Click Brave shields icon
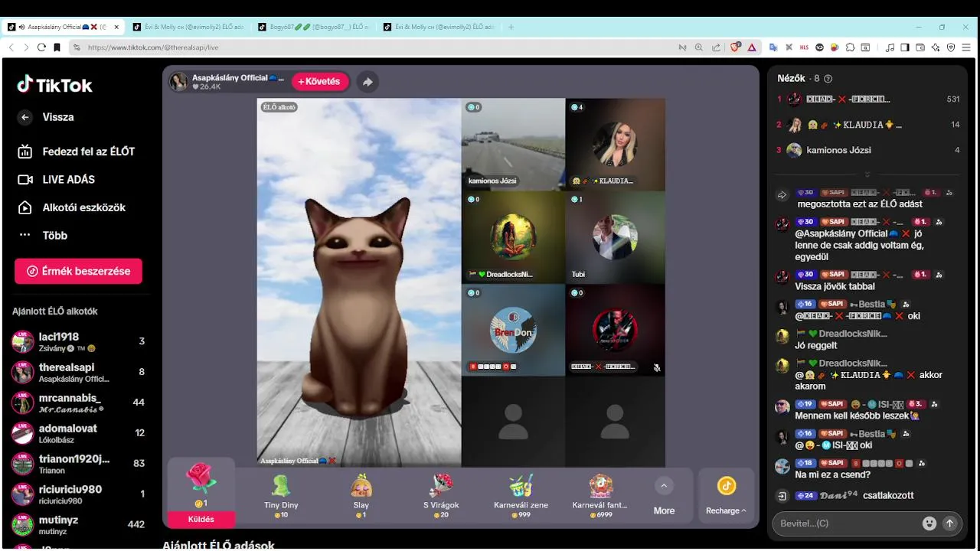This screenshot has width=980, height=551. [x=735, y=47]
